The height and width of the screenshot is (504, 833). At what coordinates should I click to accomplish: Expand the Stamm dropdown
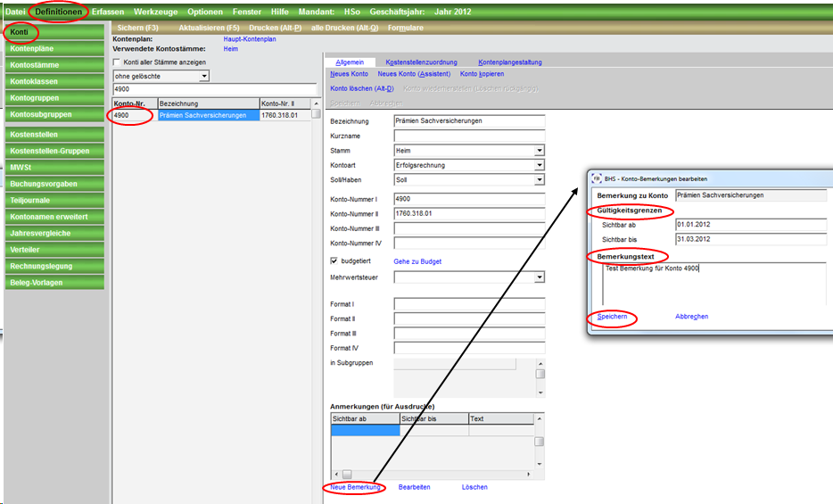[x=540, y=151]
